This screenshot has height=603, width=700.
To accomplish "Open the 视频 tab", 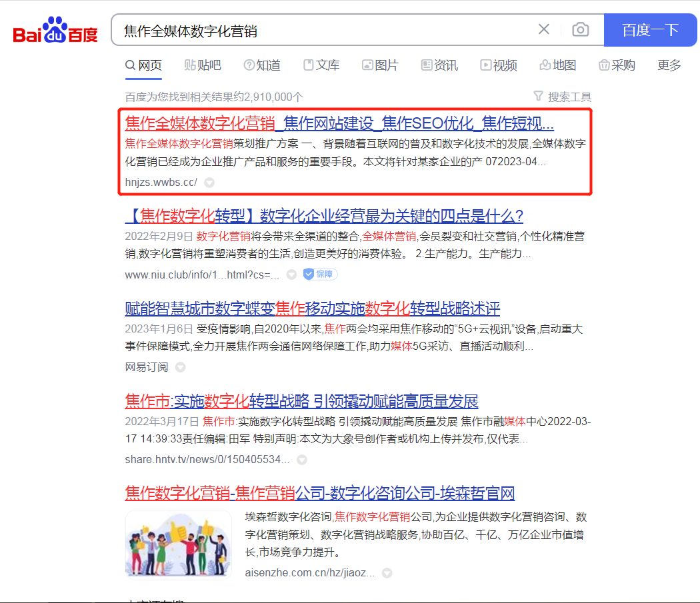I will 499,65.
